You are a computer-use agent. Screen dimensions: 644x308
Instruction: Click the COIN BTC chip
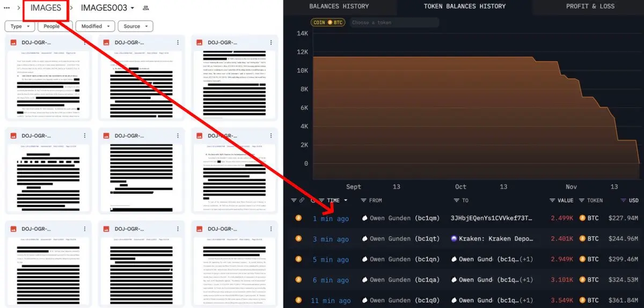coord(328,23)
